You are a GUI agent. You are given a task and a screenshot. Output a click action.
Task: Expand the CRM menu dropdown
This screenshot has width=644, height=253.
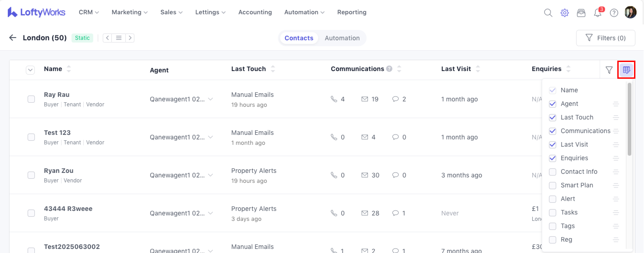[89, 12]
